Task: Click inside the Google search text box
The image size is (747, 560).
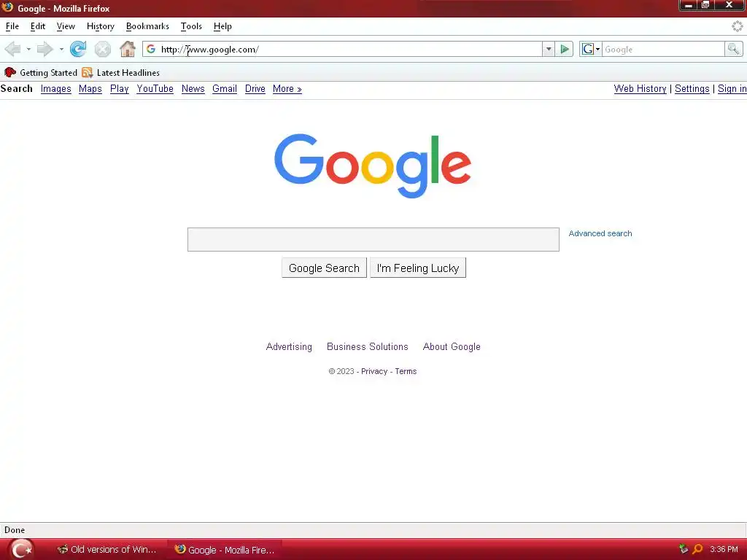Action: point(373,239)
